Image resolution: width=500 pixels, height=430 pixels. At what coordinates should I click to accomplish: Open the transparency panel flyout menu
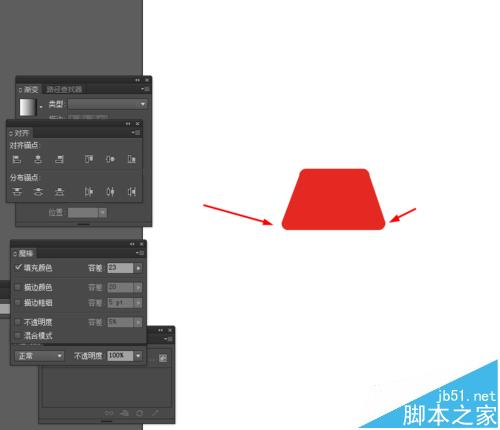coord(168,339)
